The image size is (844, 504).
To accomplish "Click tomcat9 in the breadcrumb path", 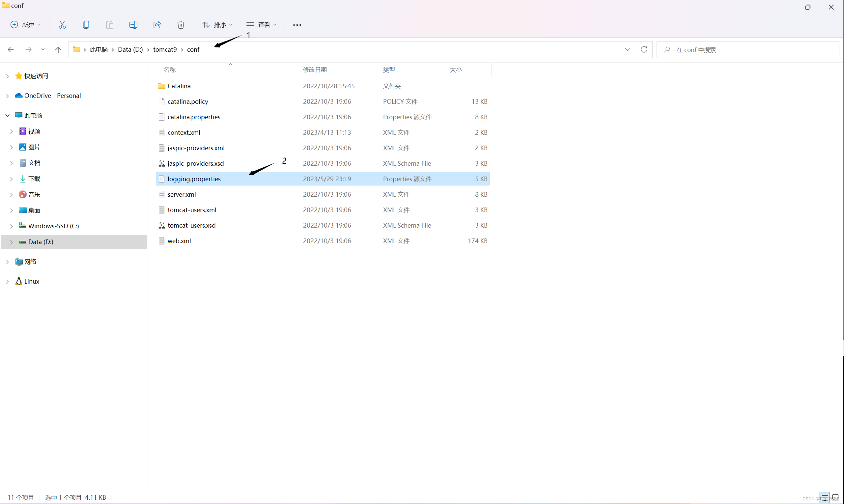I will coord(165,50).
